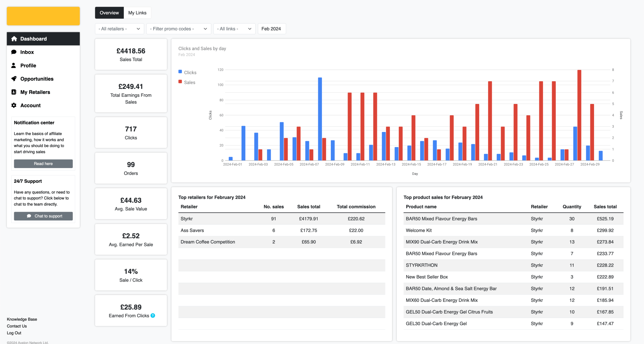Click the Dashboard home icon
Image resolution: width=644 pixels, height=344 pixels.
coord(14,39)
